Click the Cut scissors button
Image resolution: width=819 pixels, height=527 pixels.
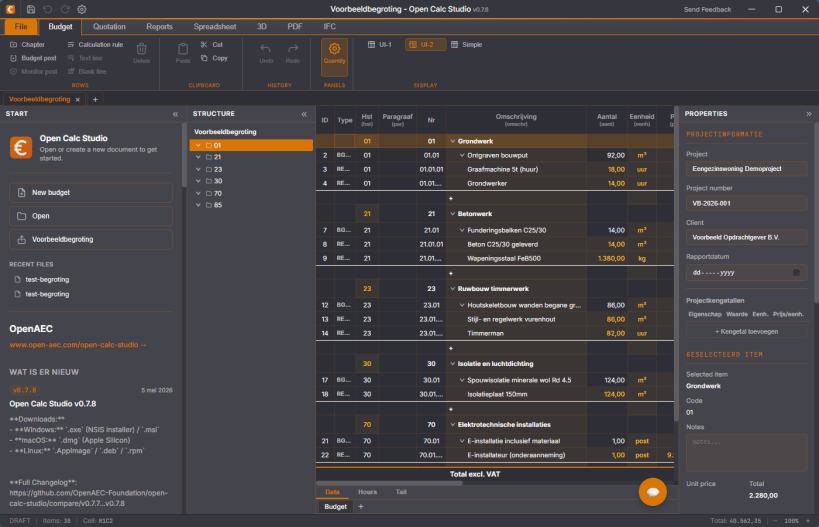point(212,44)
